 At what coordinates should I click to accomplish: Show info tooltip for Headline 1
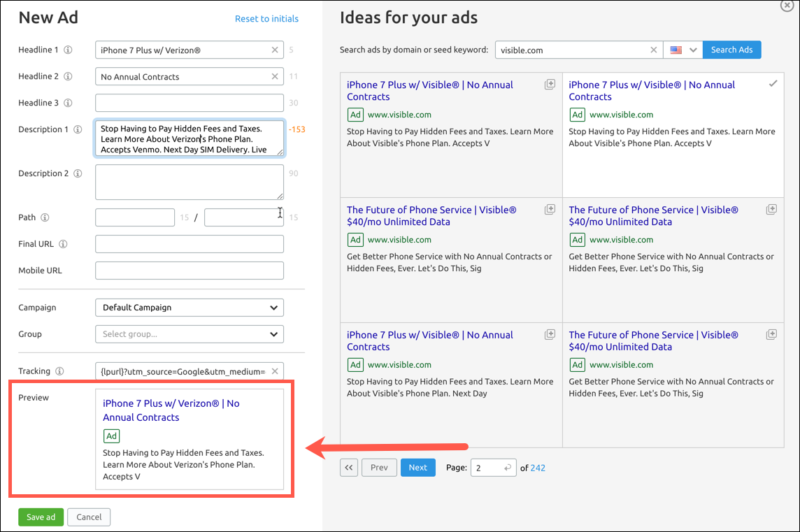click(x=68, y=50)
